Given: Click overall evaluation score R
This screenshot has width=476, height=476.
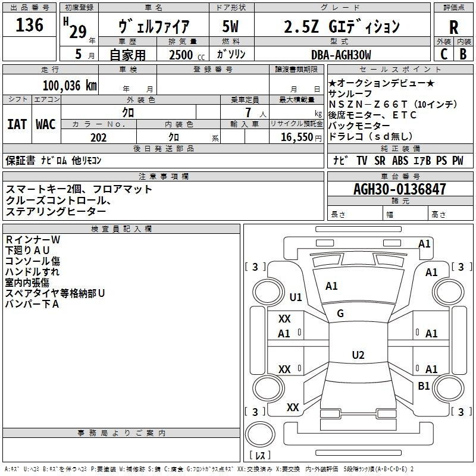Looking at the screenshot, I should 453,27.
